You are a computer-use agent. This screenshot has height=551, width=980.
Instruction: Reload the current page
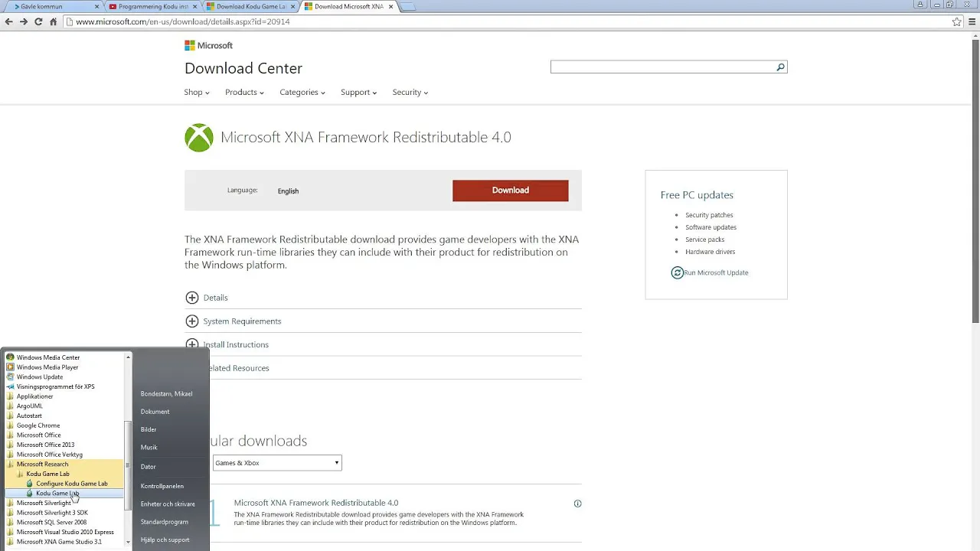click(38, 21)
